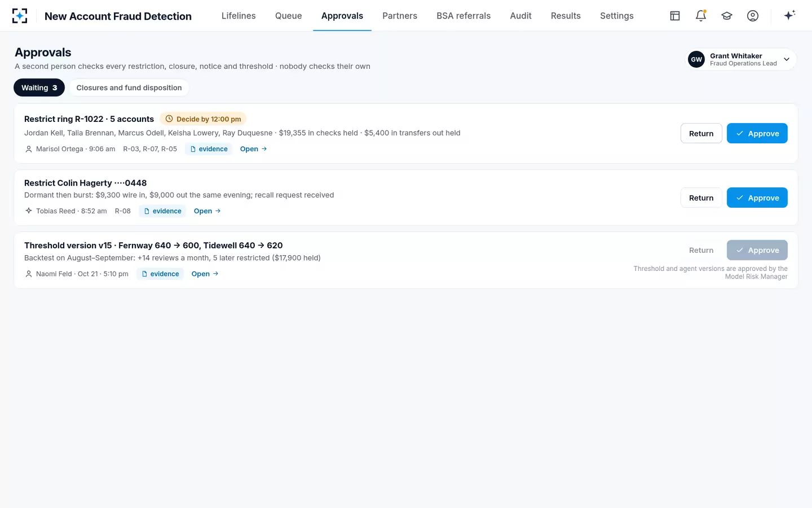
Task: Return the Colin Hagerty restriction
Action: point(701,198)
